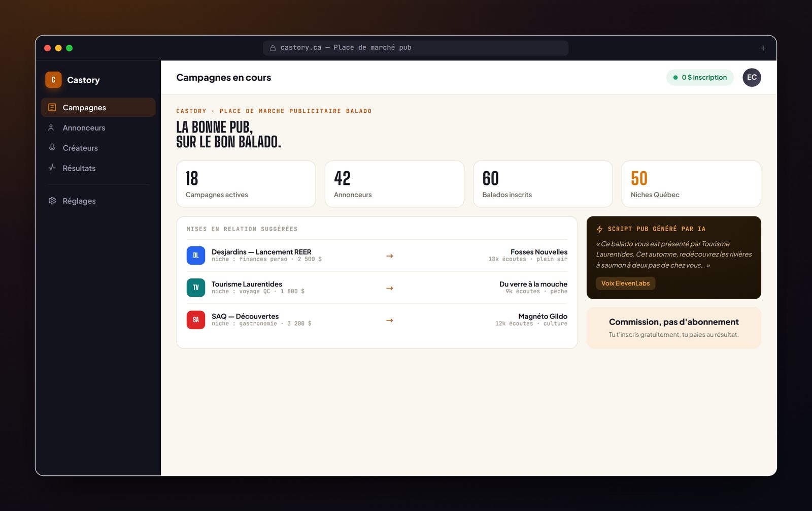The image size is (812, 511).
Task: Click the Mises en relation suggérées header
Action: [242, 229]
